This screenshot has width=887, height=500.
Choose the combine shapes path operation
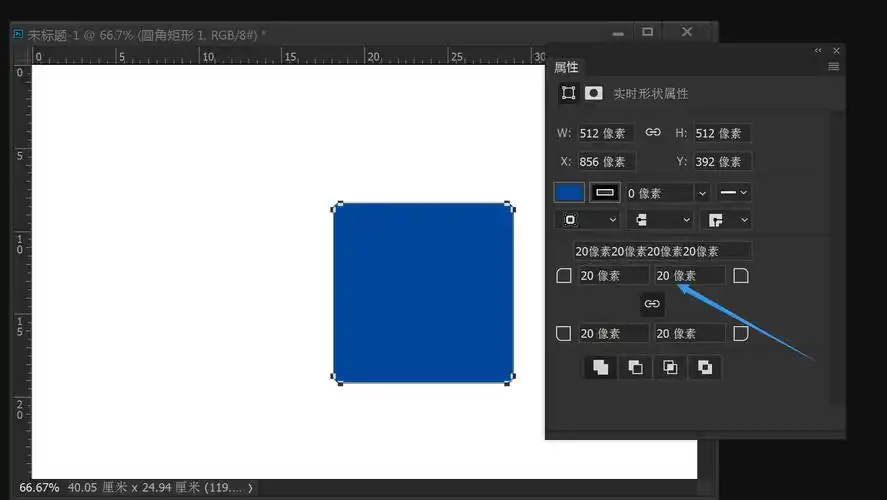point(600,367)
